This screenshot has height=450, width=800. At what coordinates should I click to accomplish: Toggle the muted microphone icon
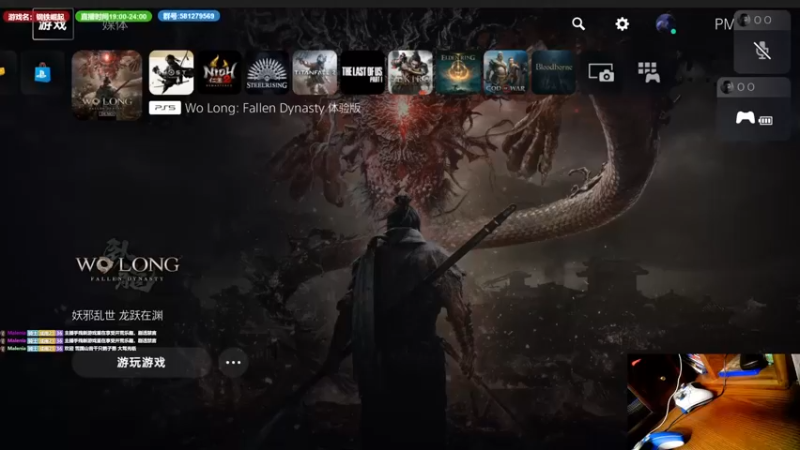(x=762, y=51)
